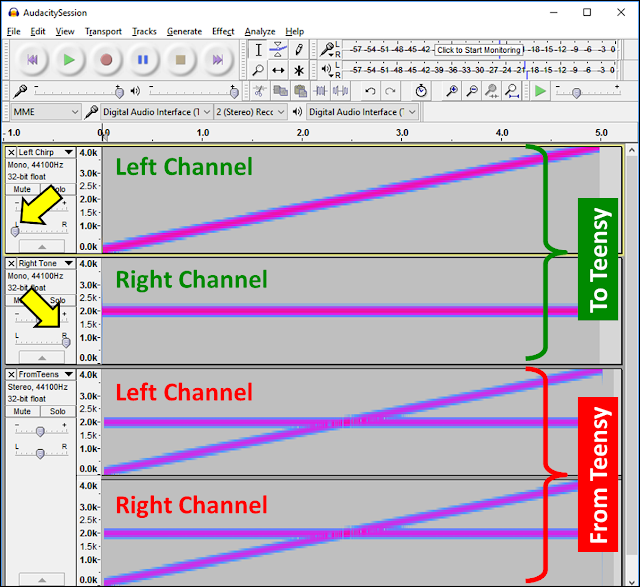
Task: Click the Zoom In magnifier
Action: pyautogui.click(x=452, y=91)
